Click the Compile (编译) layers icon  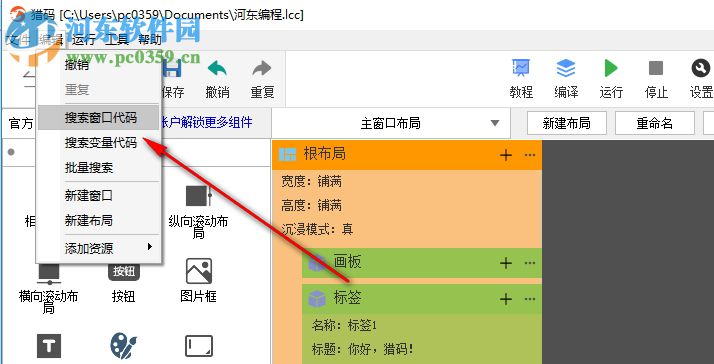point(566,68)
